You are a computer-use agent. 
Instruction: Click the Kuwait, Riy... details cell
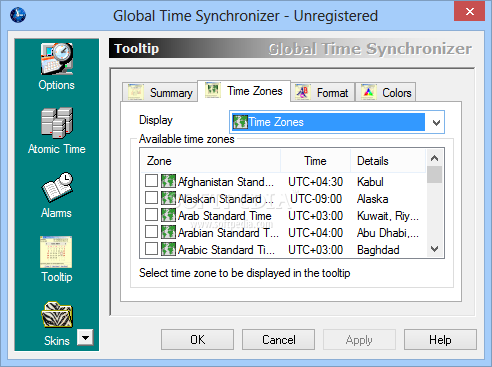click(388, 216)
